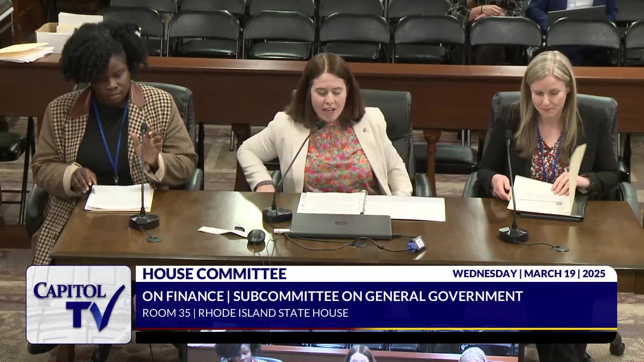This screenshot has width=644, height=362.
Task: Click the computer mouse on the table
Action: click(256, 236)
